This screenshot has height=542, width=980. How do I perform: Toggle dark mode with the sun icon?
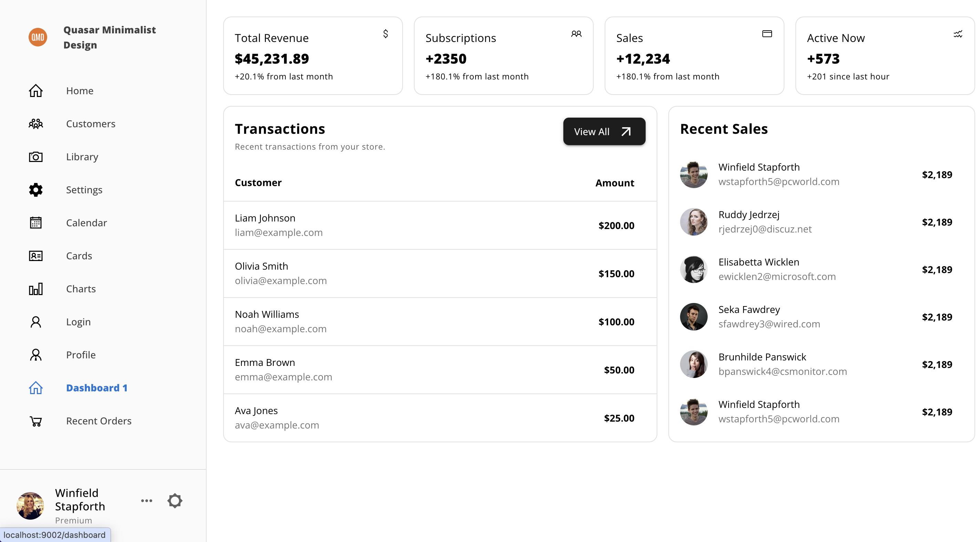(175, 501)
